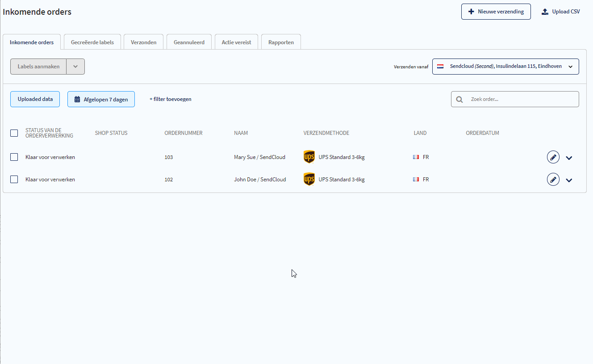Click the Verzendmethode column header
593x364 pixels.
[326, 133]
